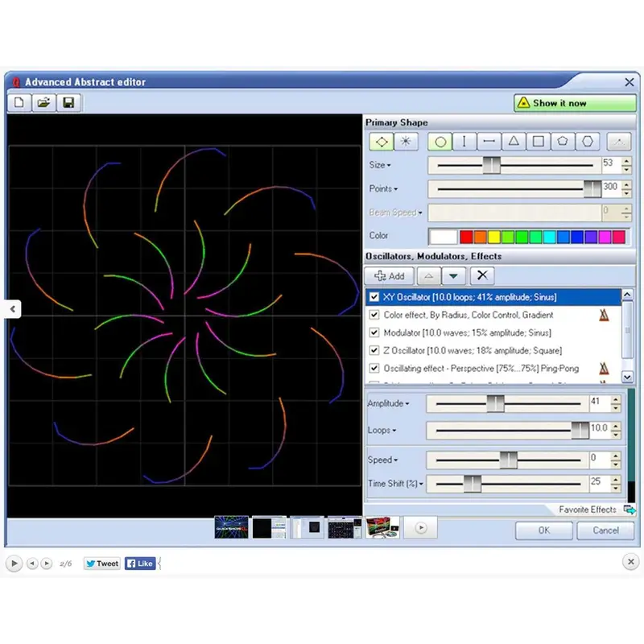The height and width of the screenshot is (644, 644).
Task: Select the square primary shape
Action: coord(539,141)
